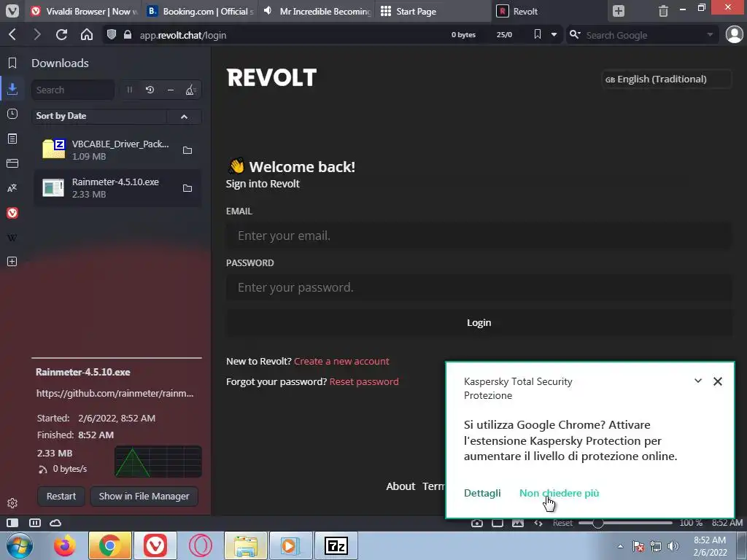Open folder of the VBCABLE_Driver_Pack download
The height and width of the screenshot is (560, 747).
[187, 150]
